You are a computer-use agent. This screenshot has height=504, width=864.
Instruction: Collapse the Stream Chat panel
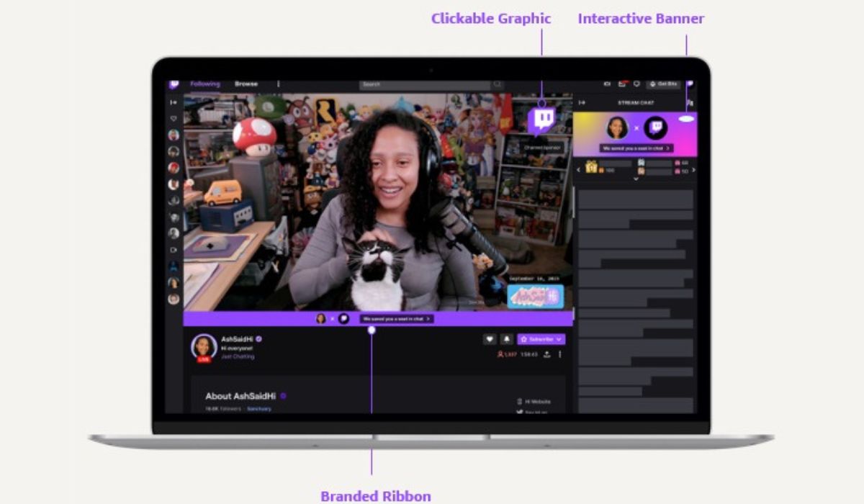click(x=582, y=103)
